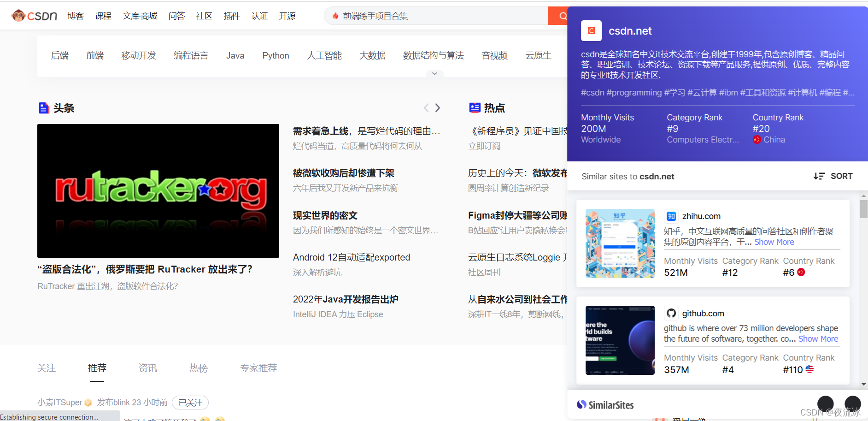
Task: Open the zhihu.com site preview thumbnail
Action: pos(620,243)
